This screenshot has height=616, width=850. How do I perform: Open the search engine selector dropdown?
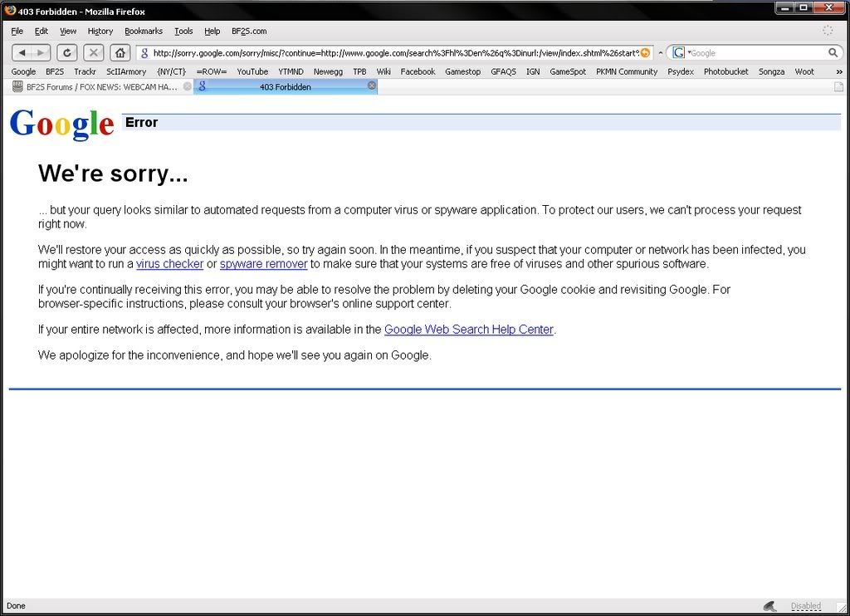680,52
